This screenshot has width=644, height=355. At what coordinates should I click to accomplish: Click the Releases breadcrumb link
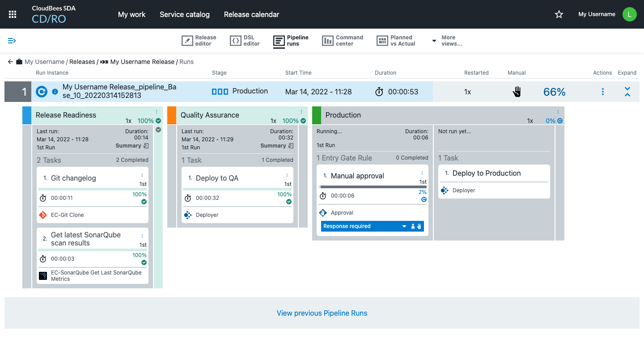click(82, 62)
